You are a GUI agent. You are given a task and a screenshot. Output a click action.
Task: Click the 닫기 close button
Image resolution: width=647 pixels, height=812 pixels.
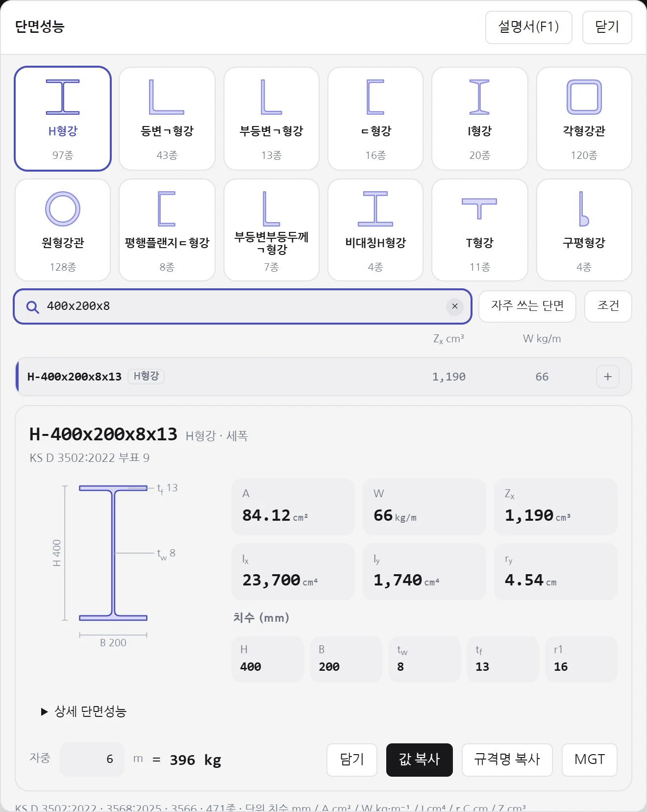coord(607,27)
